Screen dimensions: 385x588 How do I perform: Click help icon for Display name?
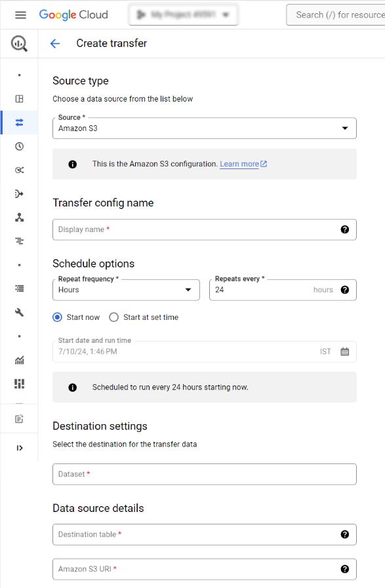[x=345, y=229]
